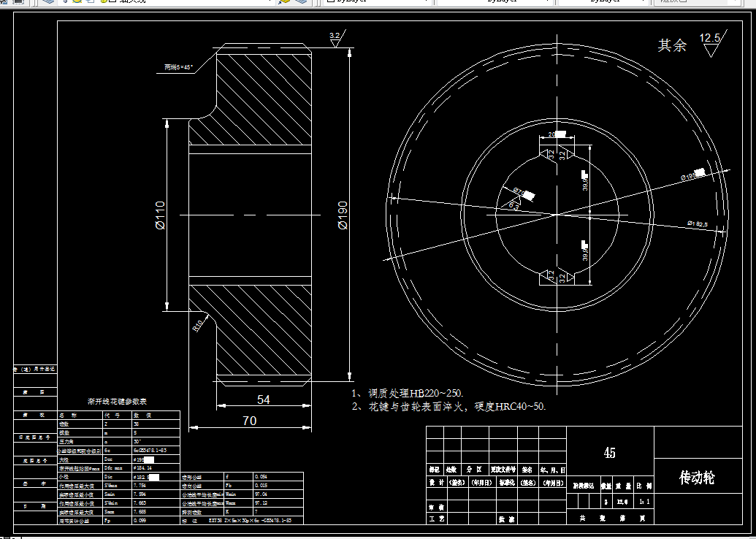Image resolution: width=756 pixels, height=539 pixels.
Task: Select the 年、月、日 header cell
Action: pyautogui.click(x=552, y=469)
